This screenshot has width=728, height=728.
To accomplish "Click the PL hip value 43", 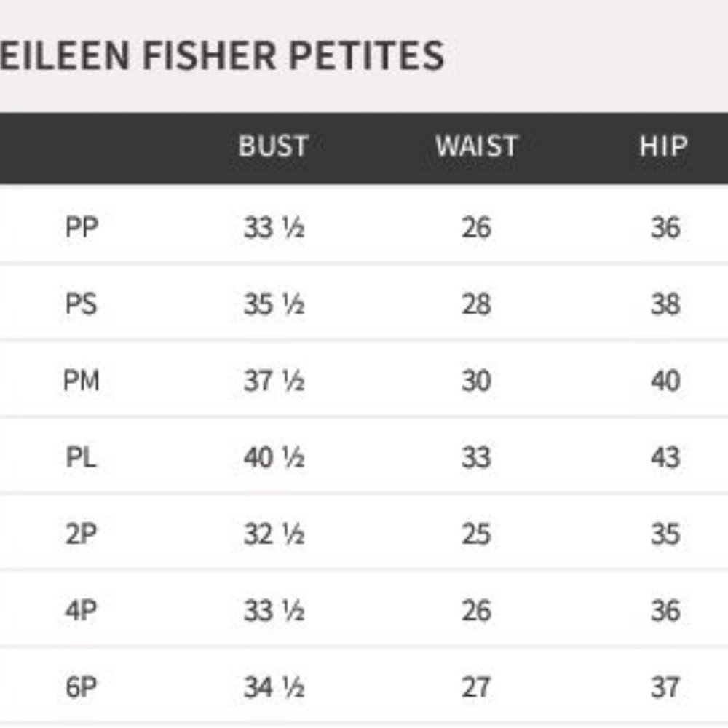I will click(x=665, y=458).
